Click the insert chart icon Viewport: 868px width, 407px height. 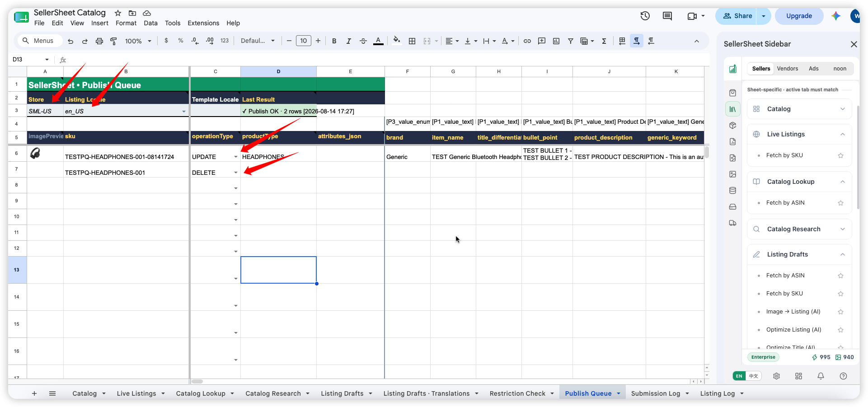point(556,41)
